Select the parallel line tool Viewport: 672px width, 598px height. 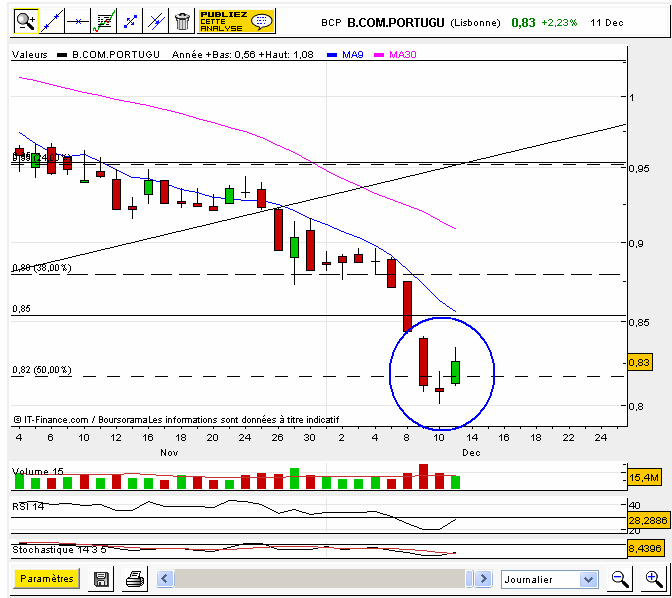[x=156, y=21]
